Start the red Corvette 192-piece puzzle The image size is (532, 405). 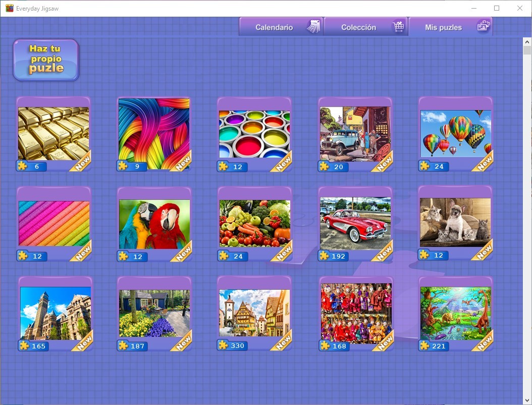click(x=355, y=222)
